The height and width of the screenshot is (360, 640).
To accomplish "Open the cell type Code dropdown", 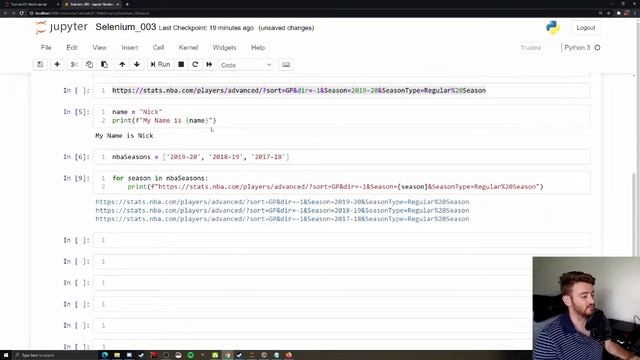I will [246, 65].
